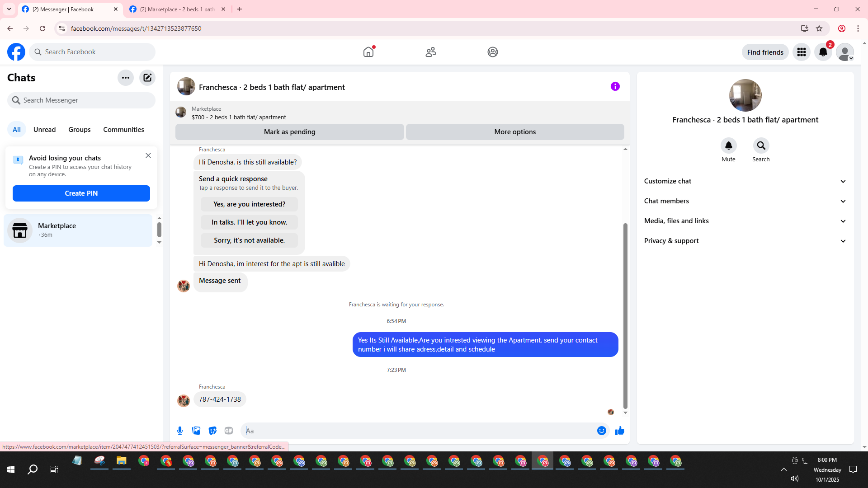Open conversation information icon
868x488 pixels.
[615, 86]
